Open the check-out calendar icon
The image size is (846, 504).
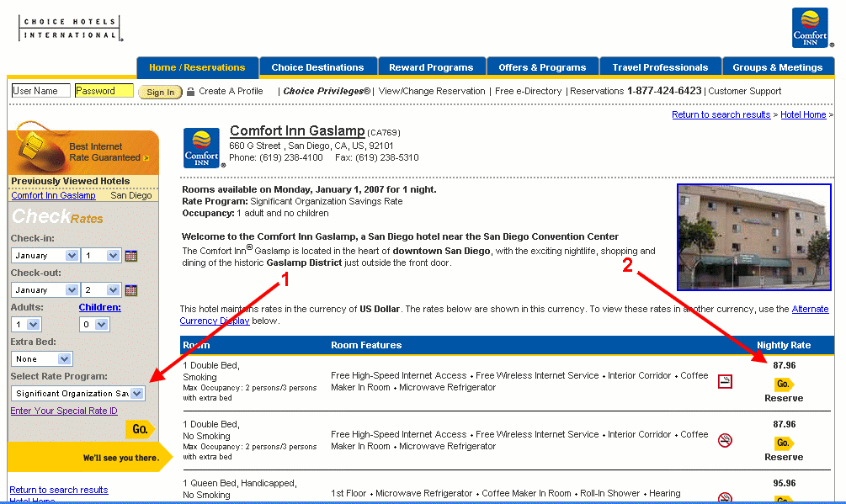pos(131,290)
